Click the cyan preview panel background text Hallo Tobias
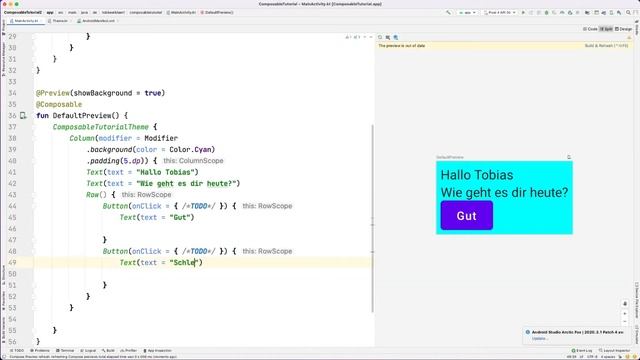The height and width of the screenshot is (360, 640). (477, 175)
